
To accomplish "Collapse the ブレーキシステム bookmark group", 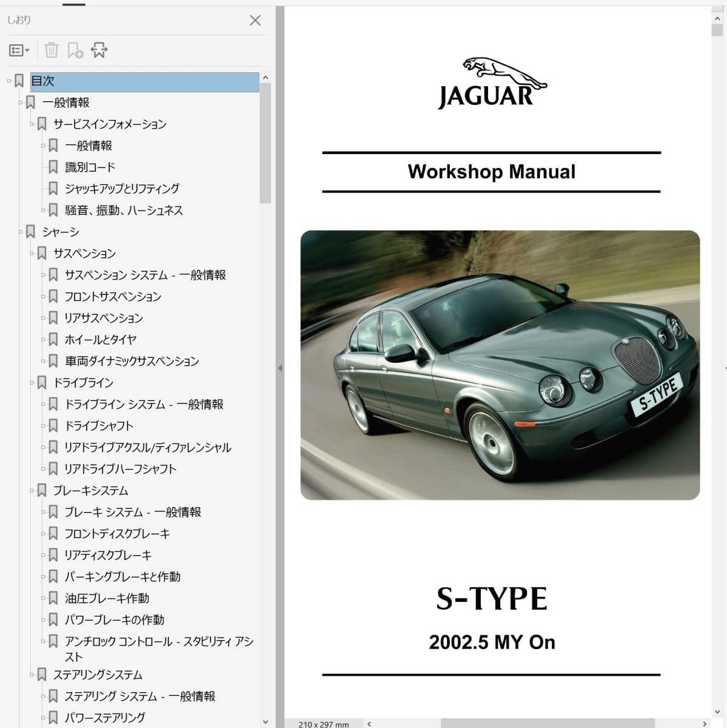I will coord(32,490).
